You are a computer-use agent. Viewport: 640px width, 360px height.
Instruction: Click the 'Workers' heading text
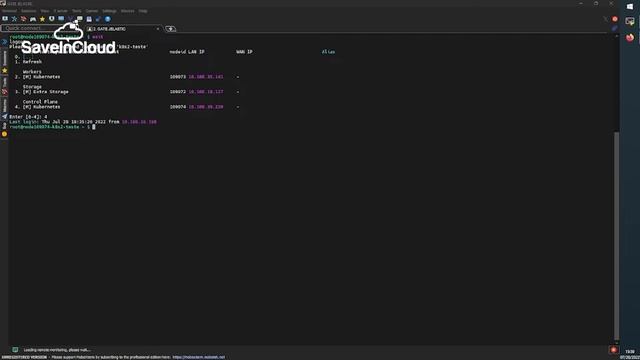pyautogui.click(x=32, y=72)
